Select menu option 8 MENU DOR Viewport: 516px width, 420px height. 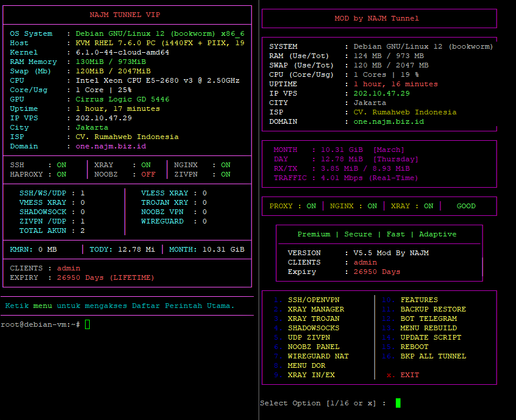tap(300, 365)
